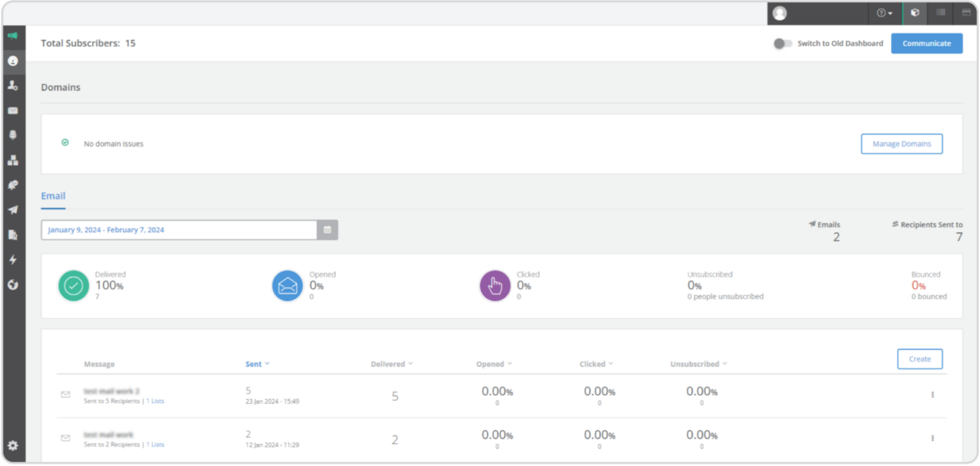Click the No domain issues text
This screenshot has height=466, width=980.
[114, 144]
